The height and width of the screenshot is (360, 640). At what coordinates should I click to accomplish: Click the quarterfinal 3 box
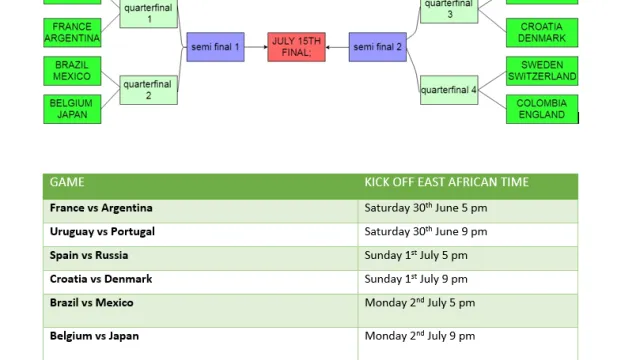point(449,11)
